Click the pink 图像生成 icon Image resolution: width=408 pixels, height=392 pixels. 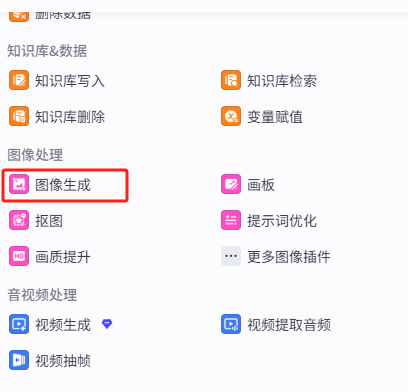(19, 184)
